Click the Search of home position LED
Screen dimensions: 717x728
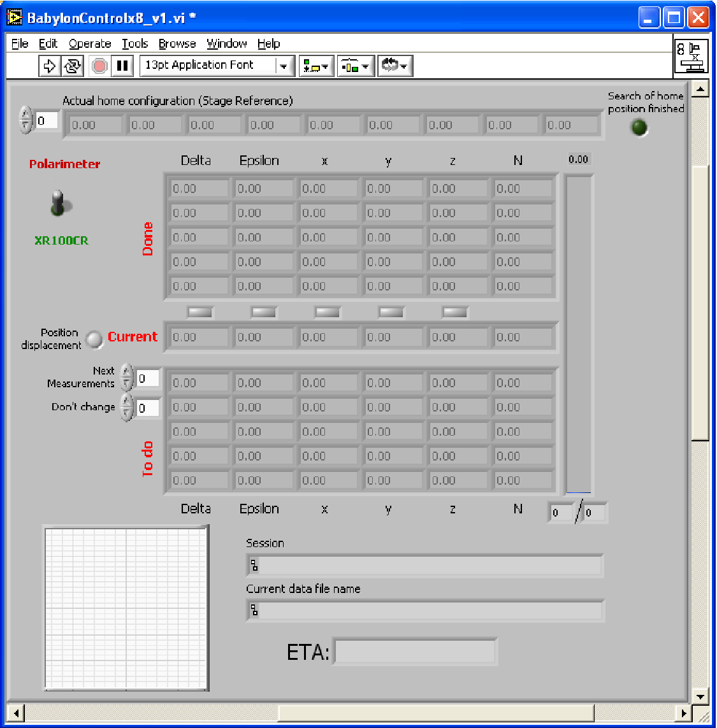[639, 127]
